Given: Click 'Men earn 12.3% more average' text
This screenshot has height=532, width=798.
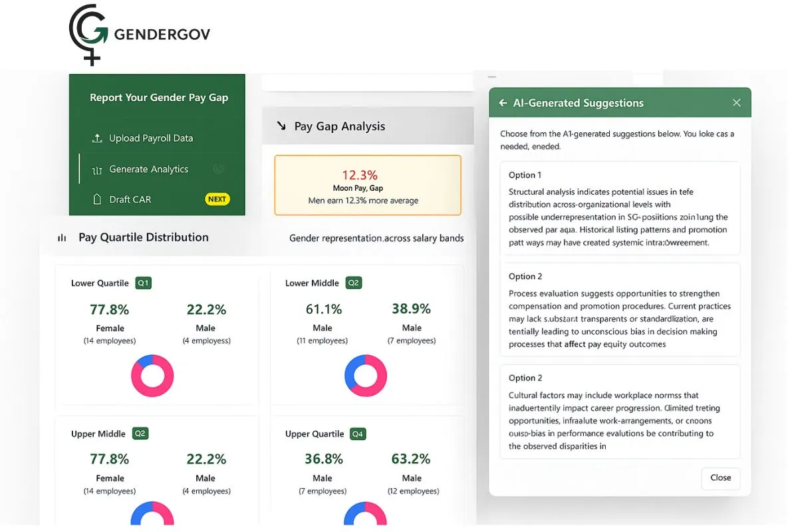Looking at the screenshot, I should 364,200.
